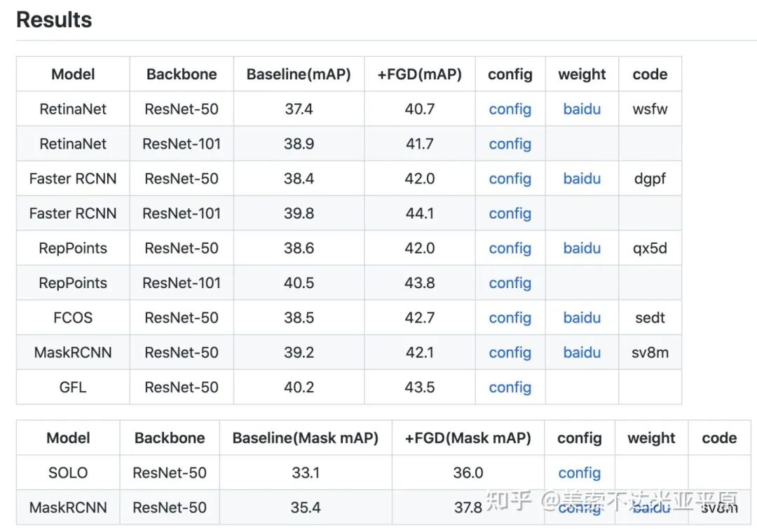The height and width of the screenshot is (532, 757).
Task: Open config link for RetinaNet ResNet-50
Action: (510, 109)
